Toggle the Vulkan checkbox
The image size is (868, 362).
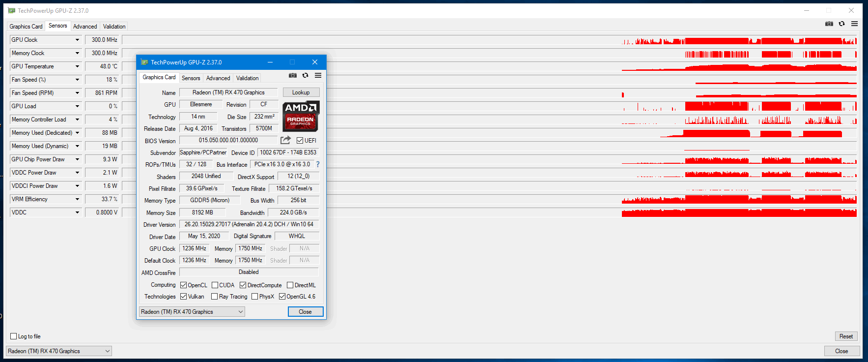click(x=183, y=297)
